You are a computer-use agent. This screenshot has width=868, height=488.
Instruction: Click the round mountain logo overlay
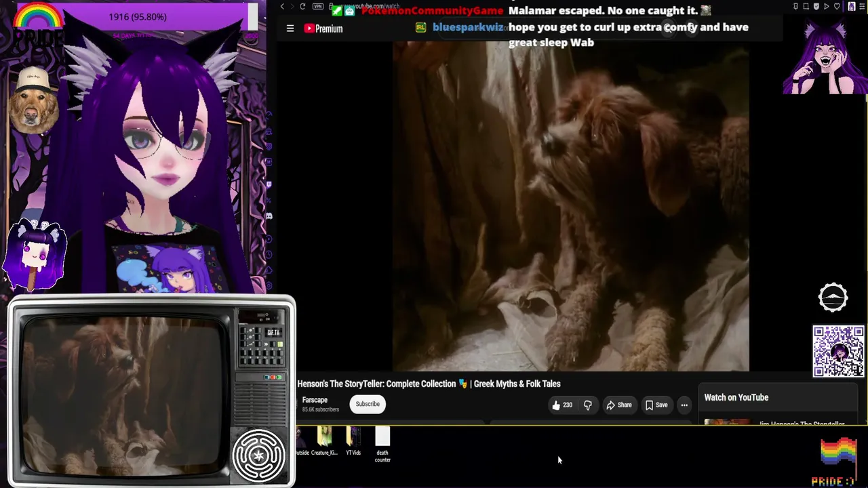coord(833,298)
